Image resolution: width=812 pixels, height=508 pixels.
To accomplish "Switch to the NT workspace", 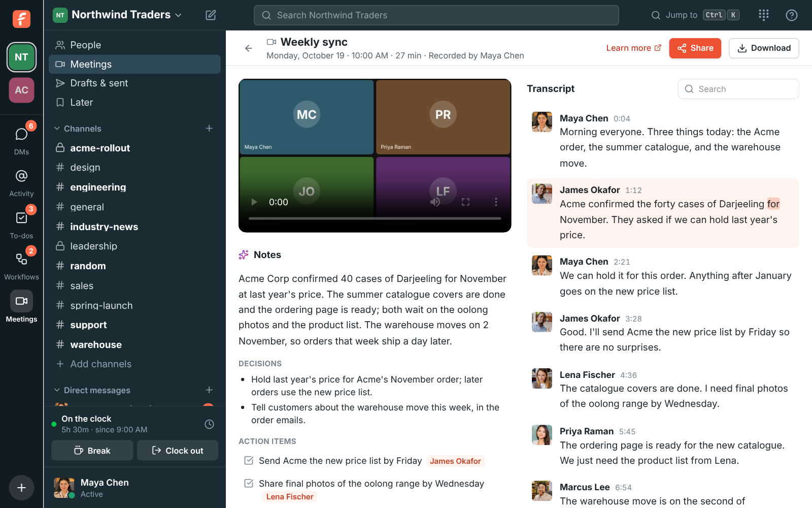I will tap(21, 57).
